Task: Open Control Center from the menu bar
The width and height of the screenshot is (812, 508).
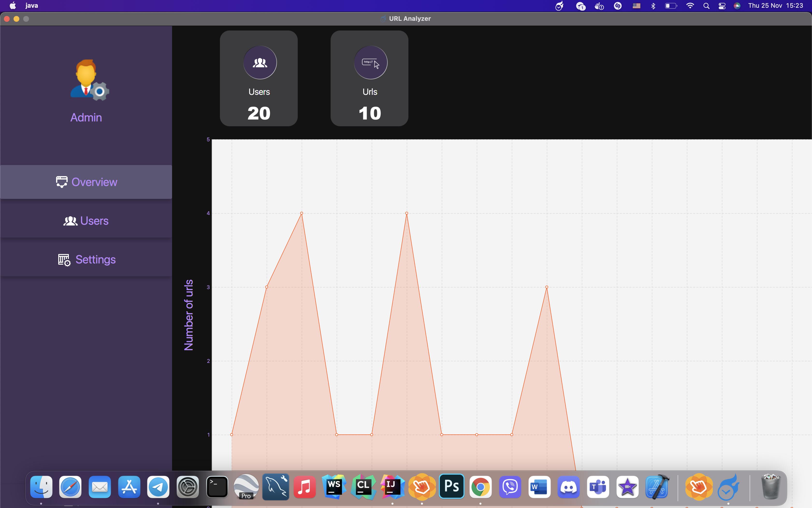Action: pos(722,6)
